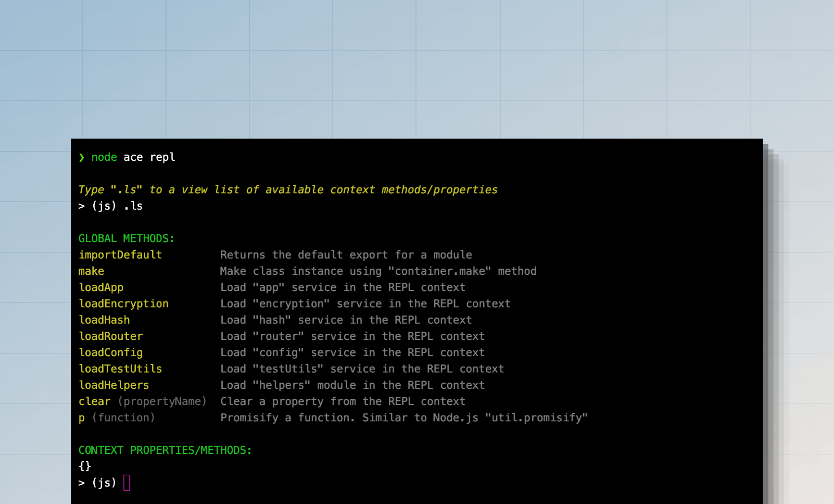Click the CONTEXT PROPERTIES/METHODS heading
This screenshot has height=504, width=834.
(165, 450)
